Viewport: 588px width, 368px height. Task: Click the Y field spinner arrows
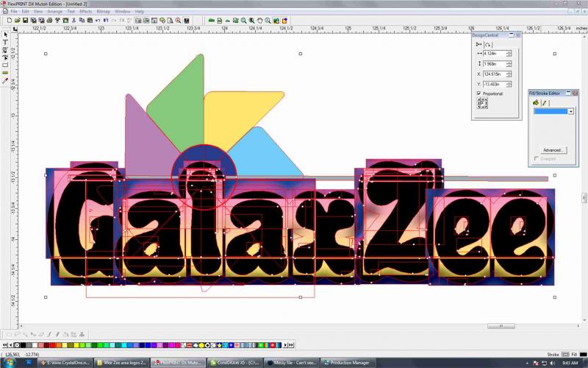tap(509, 84)
